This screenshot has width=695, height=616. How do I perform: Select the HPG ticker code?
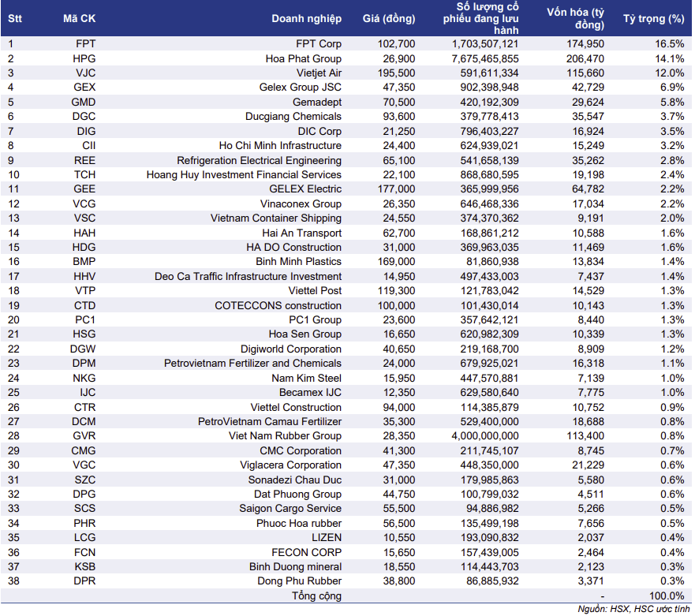click(84, 58)
